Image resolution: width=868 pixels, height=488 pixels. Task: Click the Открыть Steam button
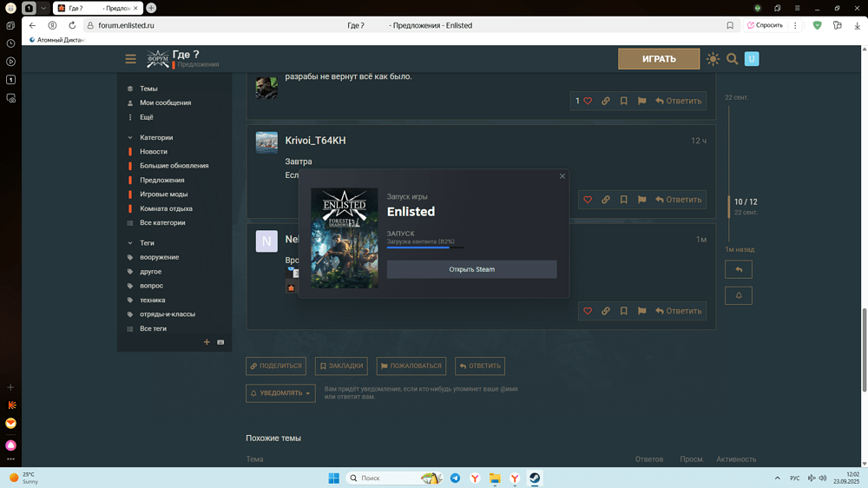pos(471,269)
